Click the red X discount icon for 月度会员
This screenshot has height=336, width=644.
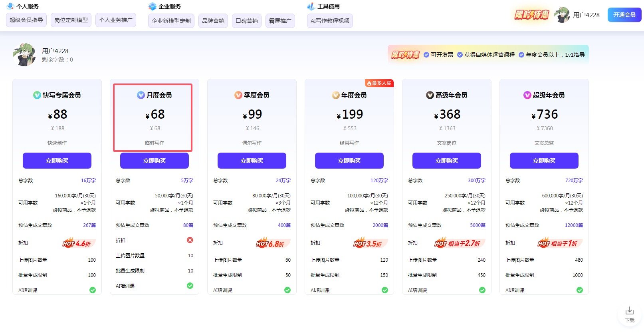[190, 240]
